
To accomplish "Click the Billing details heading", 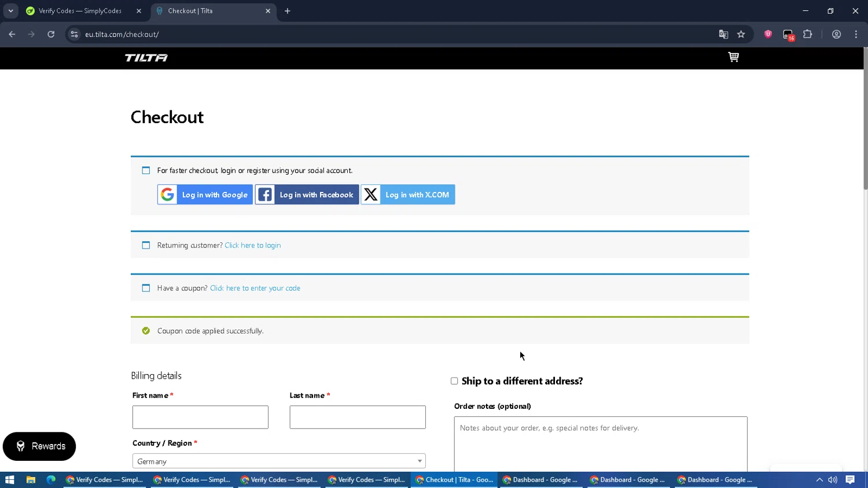I will [x=156, y=376].
